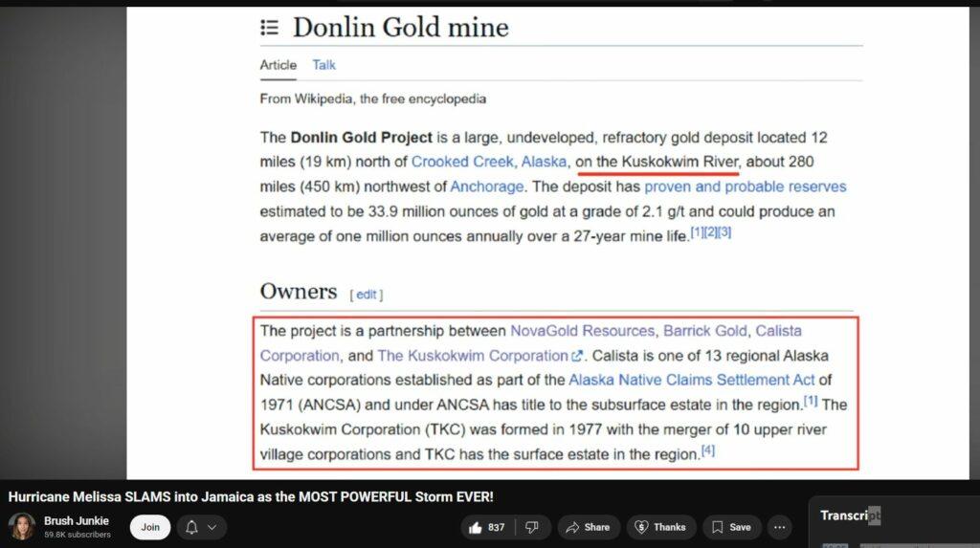This screenshot has height=548, width=980.
Task: Expand the notification options chevron
Action: click(x=212, y=527)
